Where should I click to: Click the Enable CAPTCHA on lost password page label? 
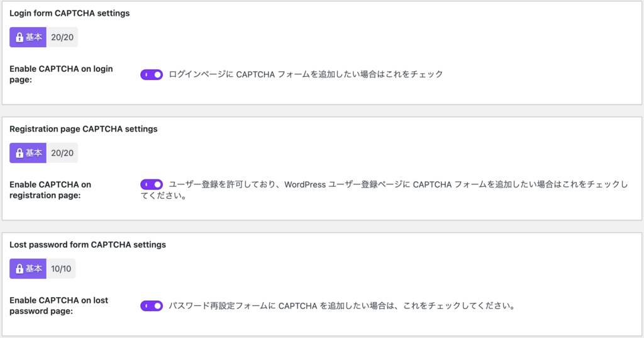click(58, 305)
